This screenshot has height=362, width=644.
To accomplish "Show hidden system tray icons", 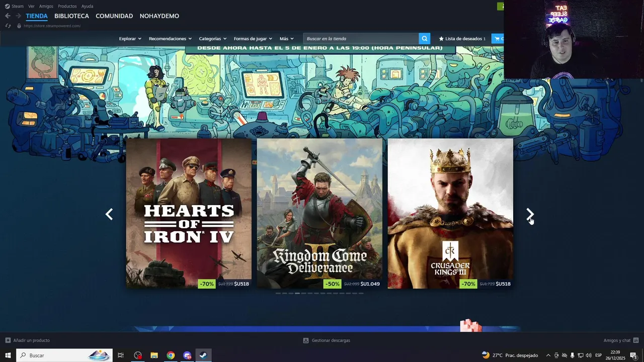I will click(x=548, y=355).
